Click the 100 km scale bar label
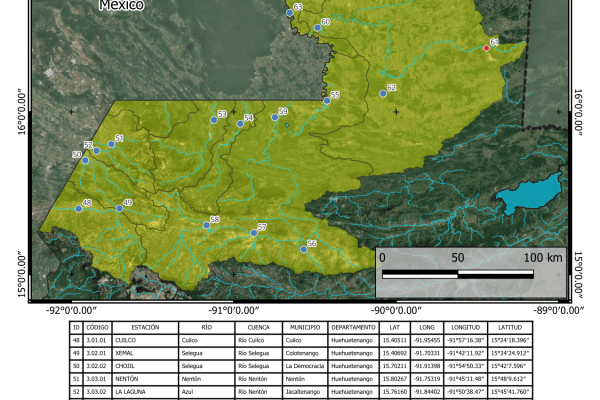Viewport: 600px width, 400px height. [541, 257]
